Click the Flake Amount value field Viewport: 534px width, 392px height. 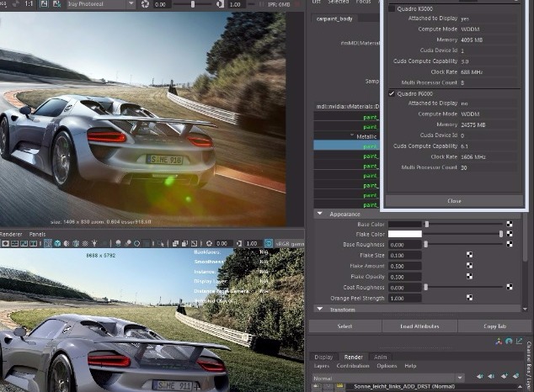404,266
